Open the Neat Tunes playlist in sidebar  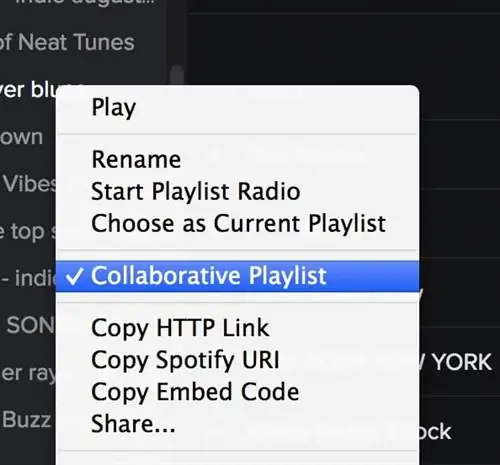tap(67, 42)
